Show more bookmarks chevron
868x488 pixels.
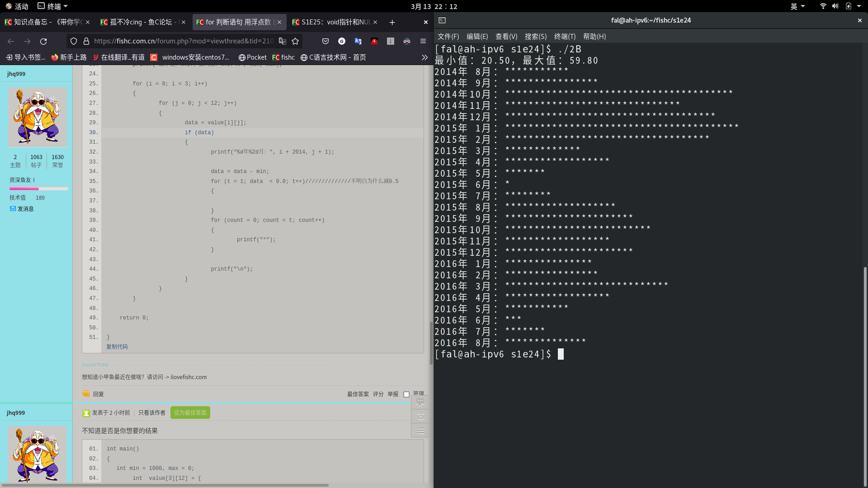coord(425,57)
